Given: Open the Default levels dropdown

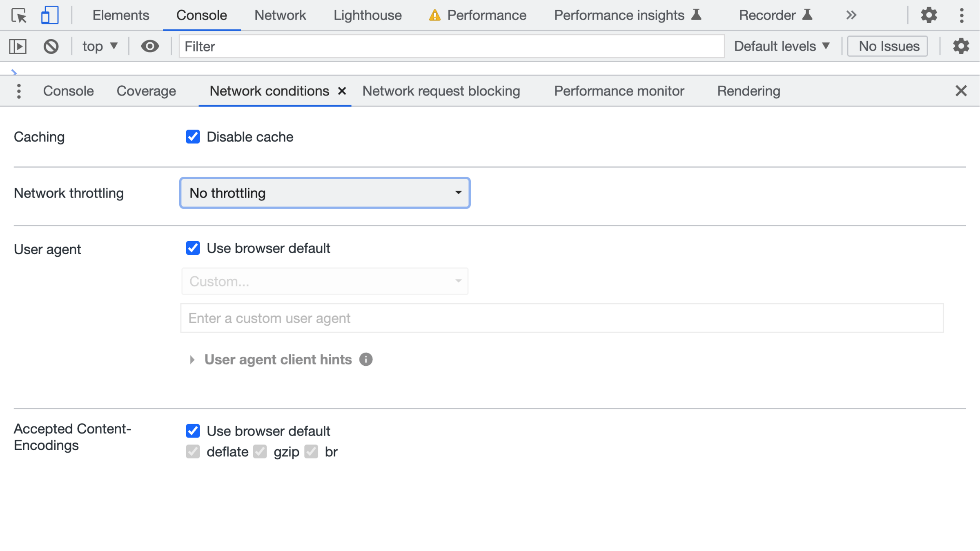Looking at the screenshot, I should [782, 46].
